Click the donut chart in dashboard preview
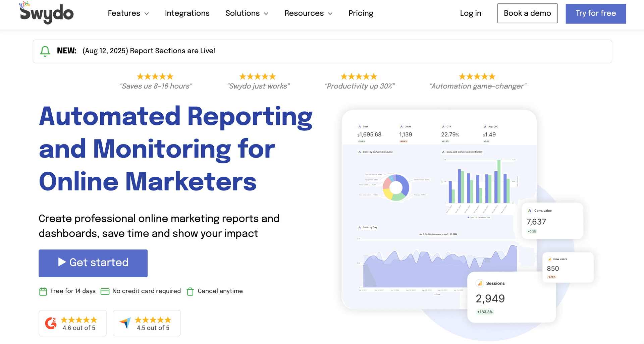Image resolution: width=644 pixels, height=344 pixels. tap(396, 187)
